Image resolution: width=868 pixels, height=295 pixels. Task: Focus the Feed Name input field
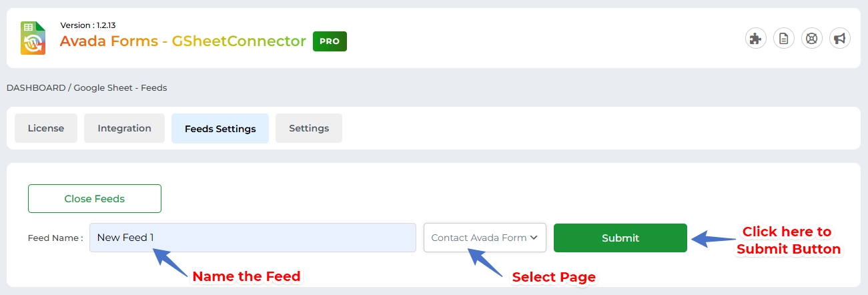coord(252,238)
